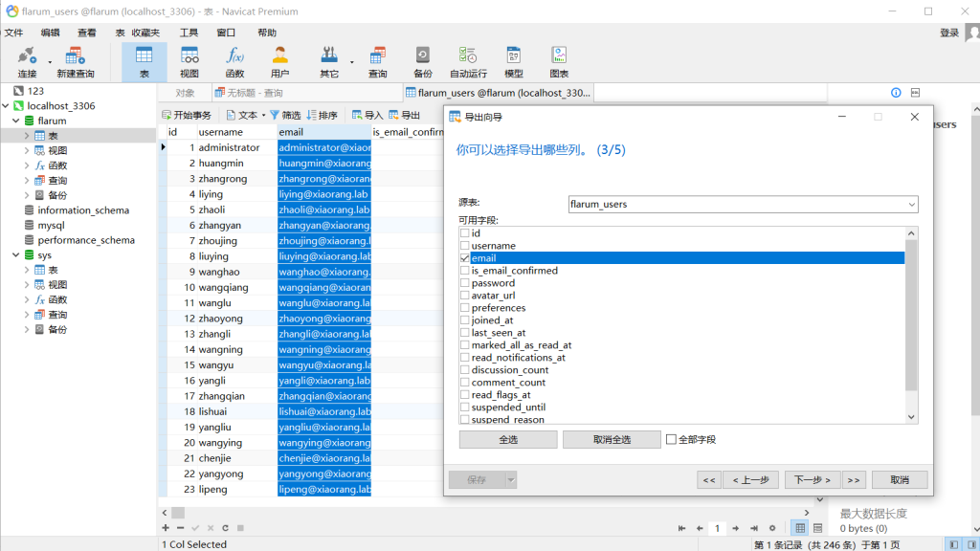Screen dimensions: 980x551
Task: Click the 备份 (Backup) toolbar icon
Action: (422, 61)
